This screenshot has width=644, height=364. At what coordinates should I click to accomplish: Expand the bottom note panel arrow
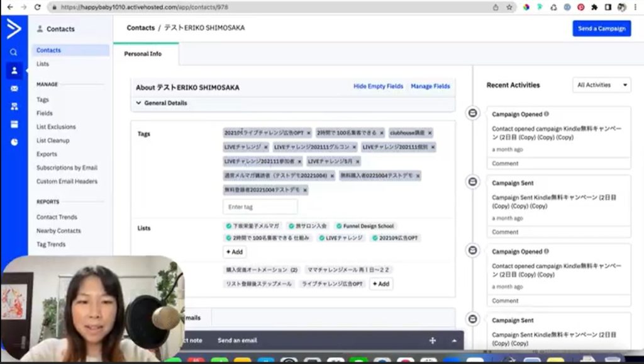454,341
